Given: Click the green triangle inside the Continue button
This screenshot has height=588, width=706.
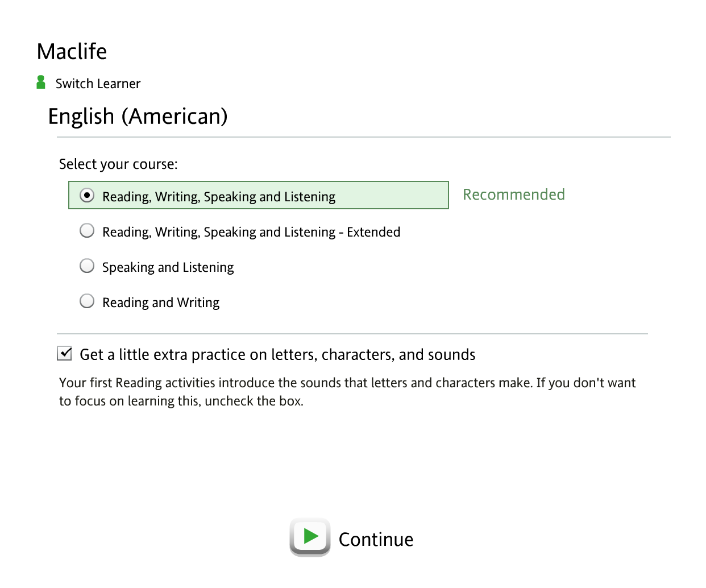Looking at the screenshot, I should [310, 535].
